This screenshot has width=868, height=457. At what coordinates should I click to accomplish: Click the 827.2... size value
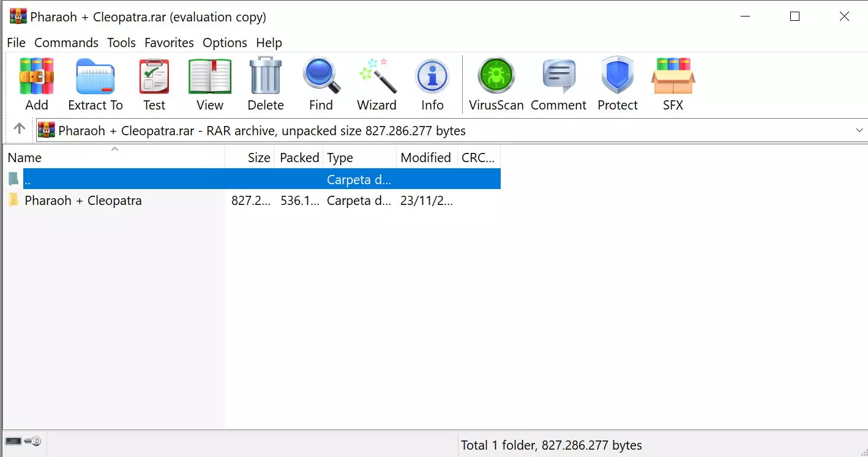pos(251,201)
